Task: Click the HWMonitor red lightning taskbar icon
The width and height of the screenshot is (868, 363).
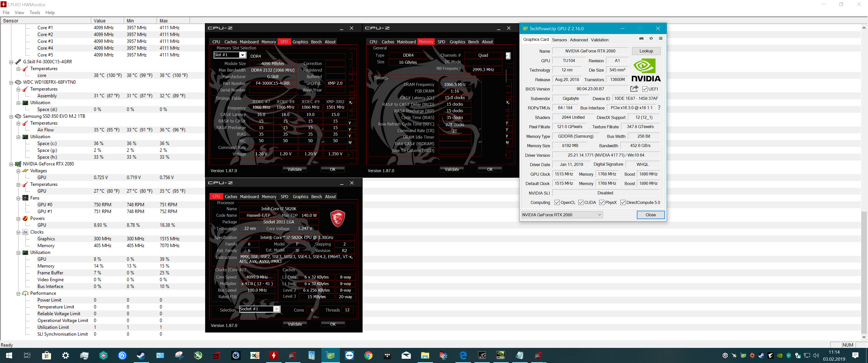Action: [x=274, y=356]
